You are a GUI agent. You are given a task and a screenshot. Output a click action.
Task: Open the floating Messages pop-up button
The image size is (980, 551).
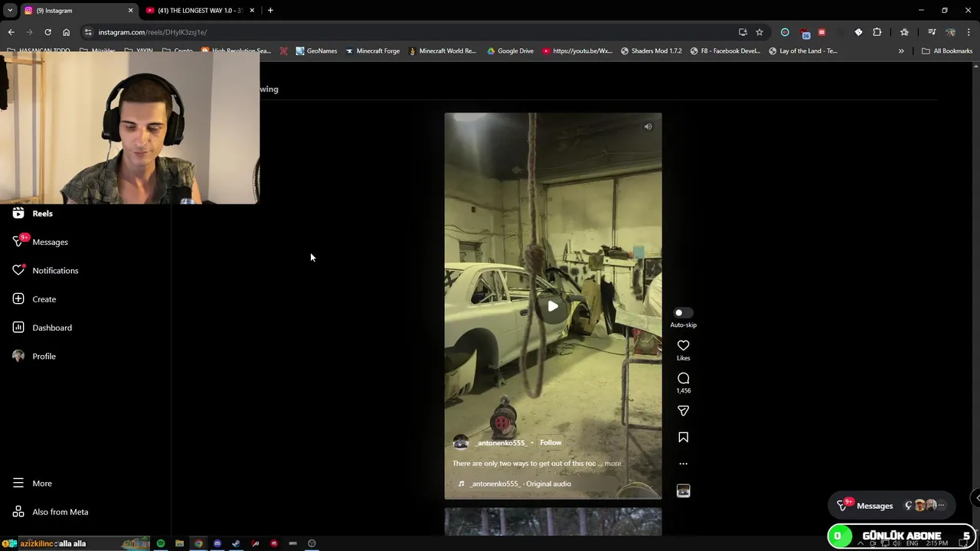point(892,506)
